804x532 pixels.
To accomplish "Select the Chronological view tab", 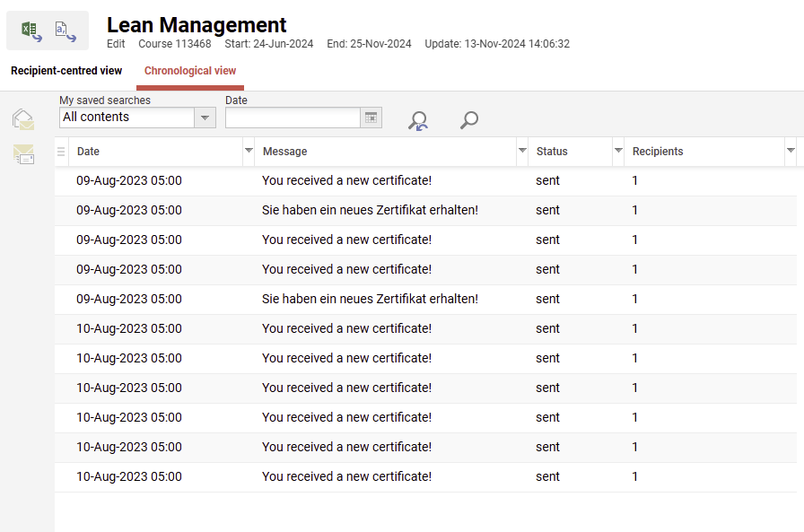I will coord(190,71).
